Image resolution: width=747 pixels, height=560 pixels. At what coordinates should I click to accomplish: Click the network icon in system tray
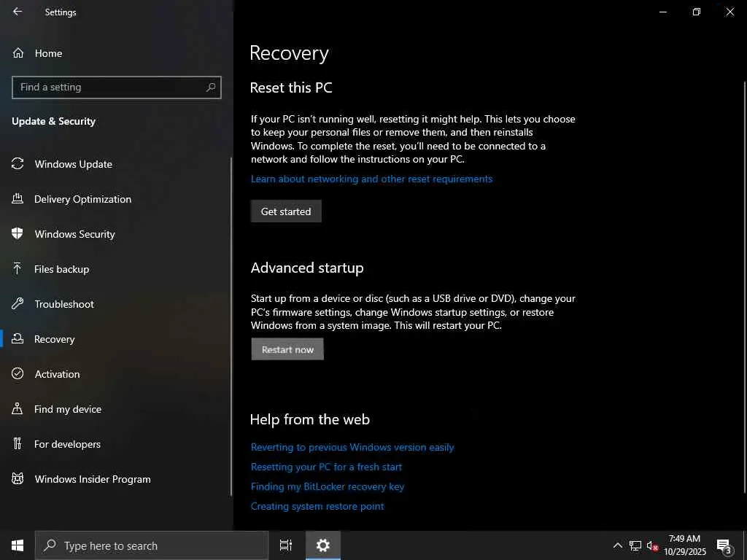(x=635, y=545)
